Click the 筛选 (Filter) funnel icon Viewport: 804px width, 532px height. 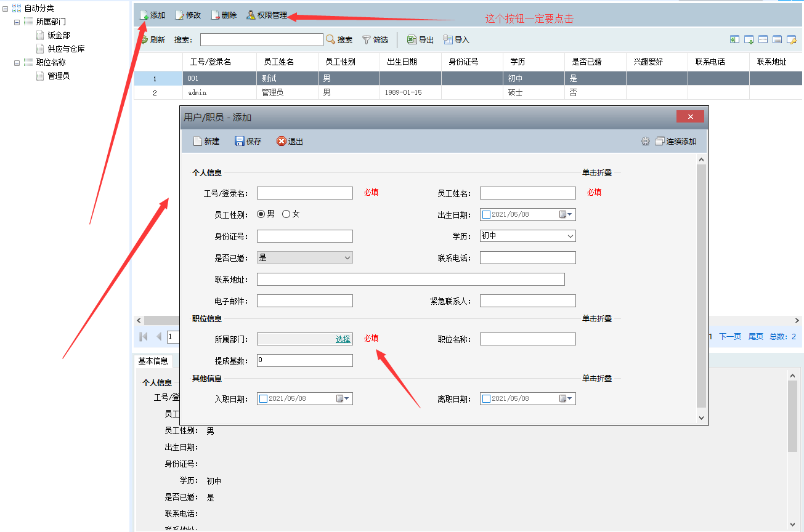coord(367,40)
